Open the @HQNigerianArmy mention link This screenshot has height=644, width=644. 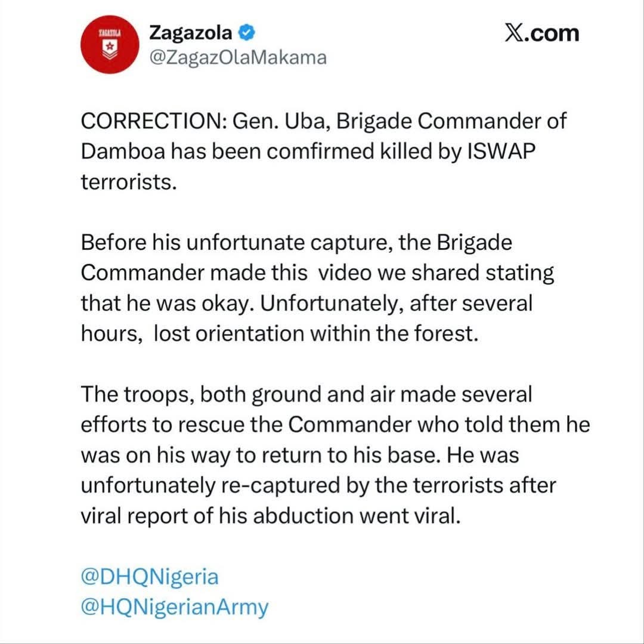pos(175,608)
